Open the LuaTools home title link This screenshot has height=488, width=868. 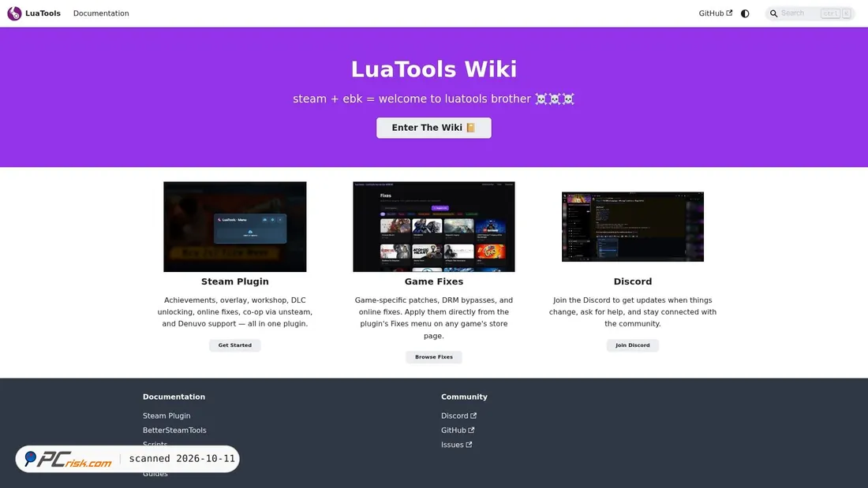click(x=43, y=13)
